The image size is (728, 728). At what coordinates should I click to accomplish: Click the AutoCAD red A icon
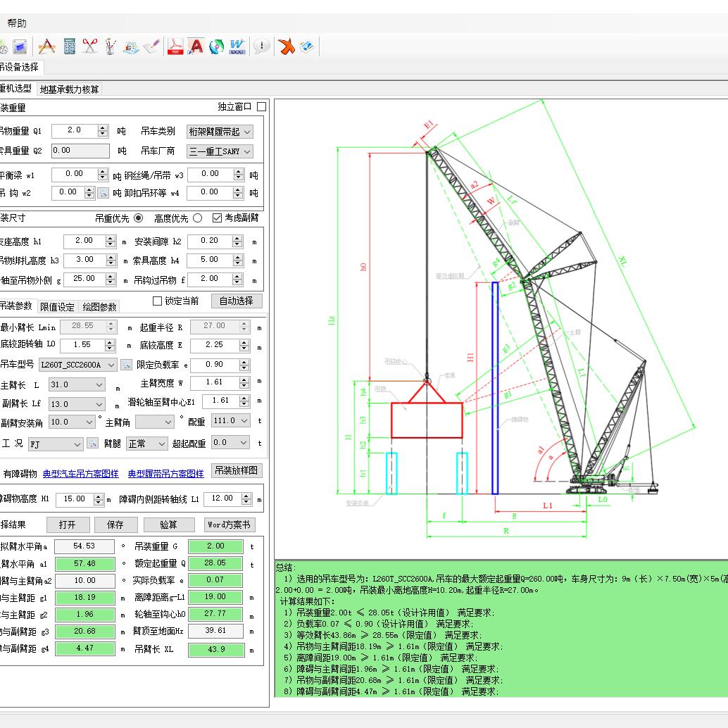tap(196, 46)
